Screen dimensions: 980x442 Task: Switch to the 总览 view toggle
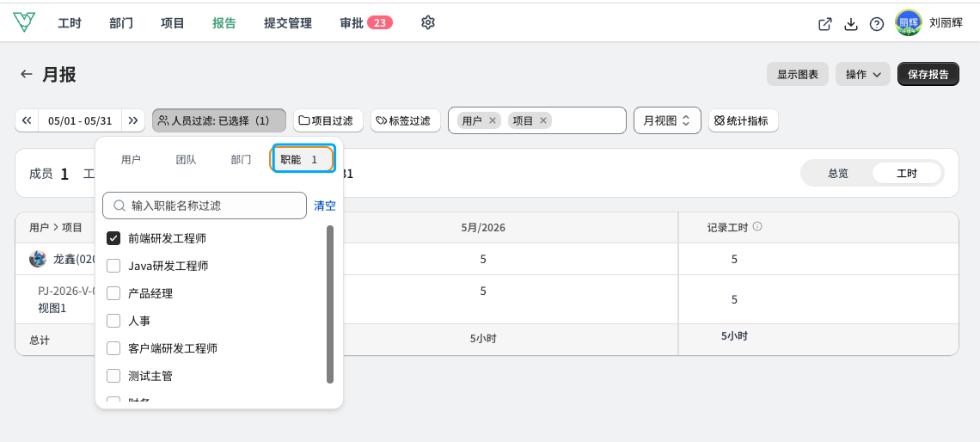click(x=837, y=173)
